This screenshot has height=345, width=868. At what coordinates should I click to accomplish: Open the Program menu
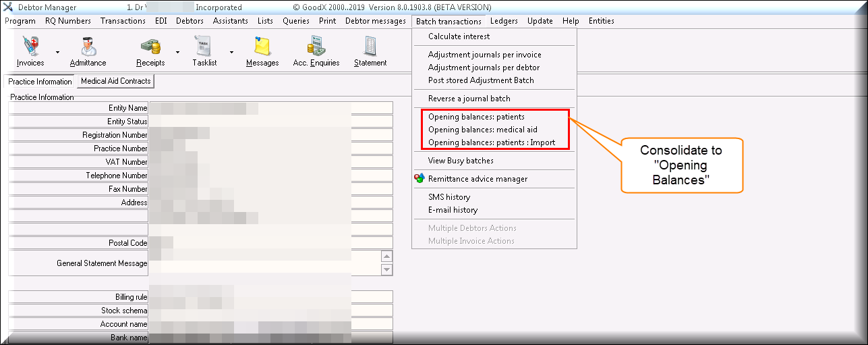click(20, 21)
